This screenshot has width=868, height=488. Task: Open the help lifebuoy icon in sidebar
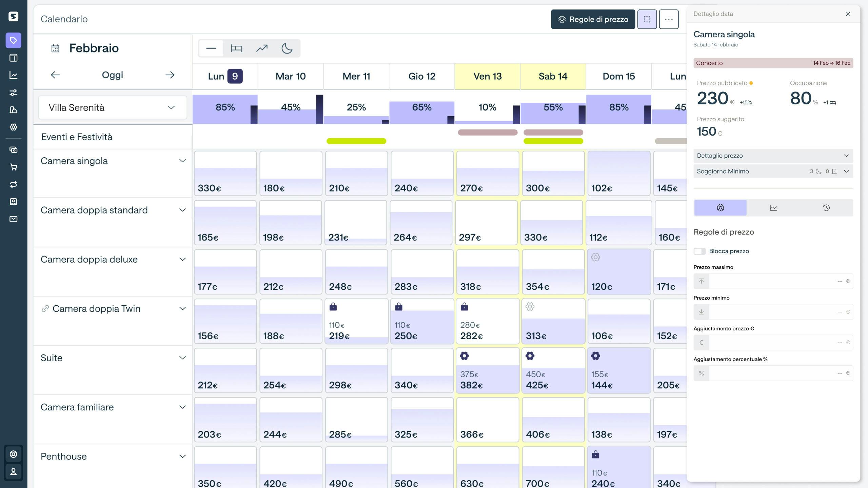click(13, 454)
